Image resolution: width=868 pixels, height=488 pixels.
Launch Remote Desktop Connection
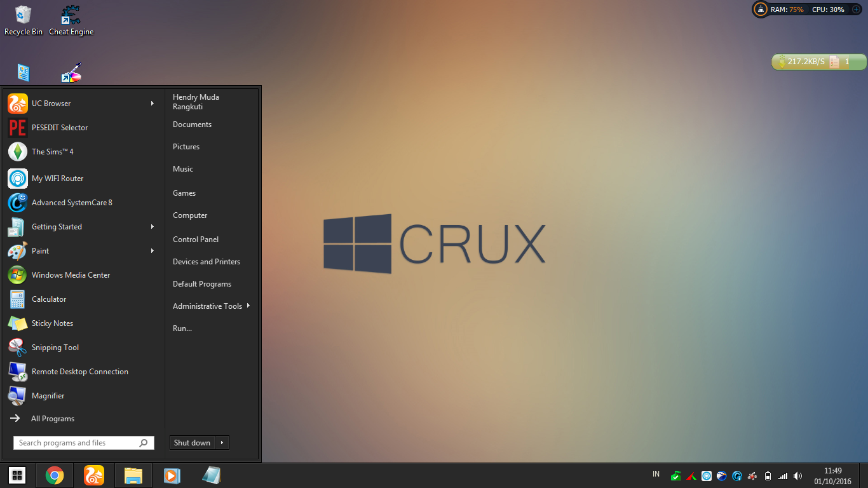pos(79,371)
